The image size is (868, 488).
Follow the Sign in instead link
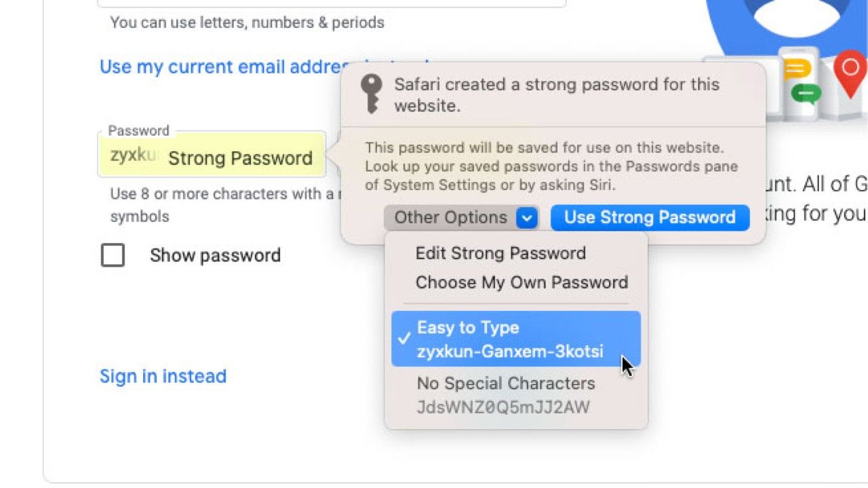163,376
